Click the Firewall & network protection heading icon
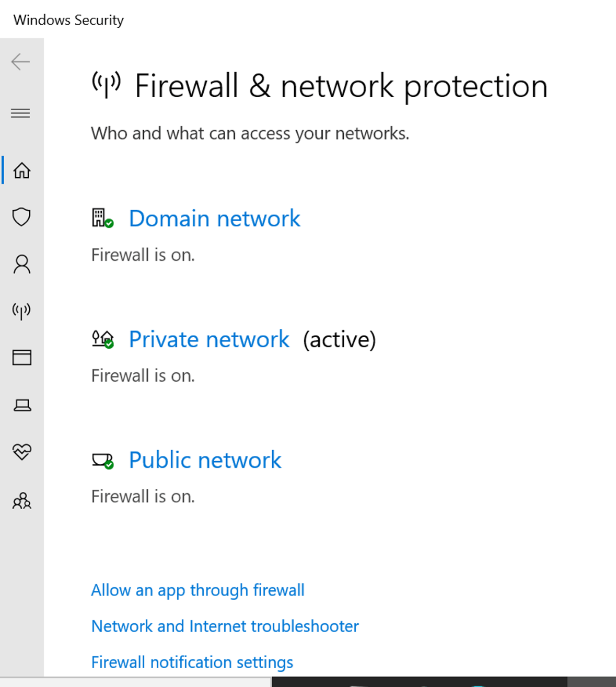This screenshot has width=616, height=687. pyautogui.click(x=106, y=85)
